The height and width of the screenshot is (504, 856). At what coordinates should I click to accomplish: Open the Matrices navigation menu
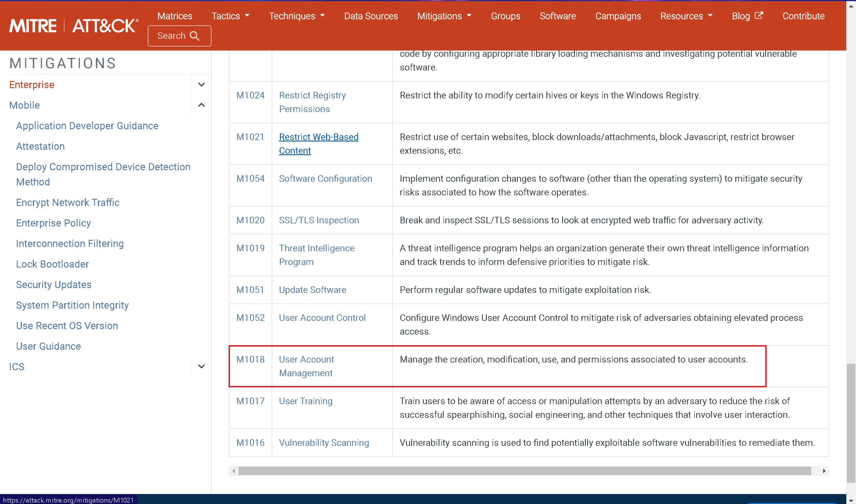(174, 16)
